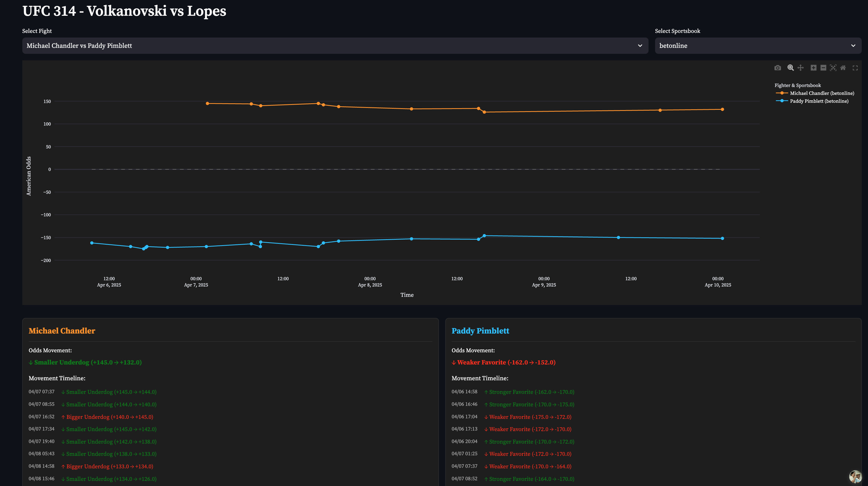Click the Paddy Pimblett fighter heading
The width and height of the screenshot is (868, 486).
(480, 331)
